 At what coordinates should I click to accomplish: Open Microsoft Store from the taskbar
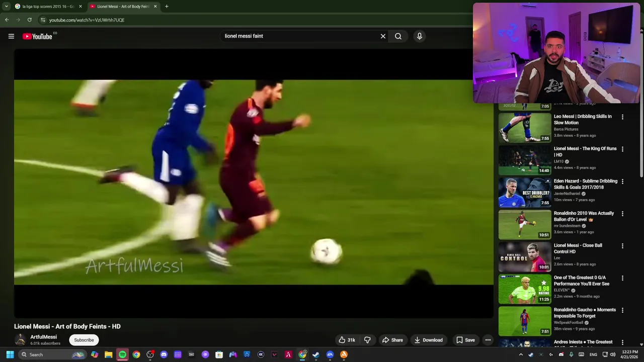tap(219, 354)
